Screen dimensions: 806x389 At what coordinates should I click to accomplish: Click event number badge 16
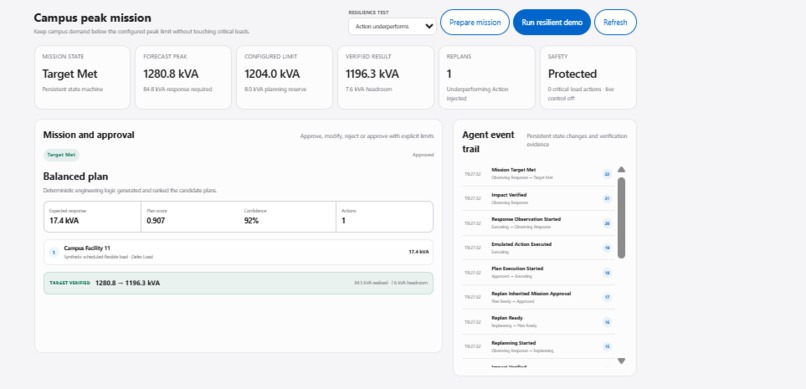click(607, 322)
